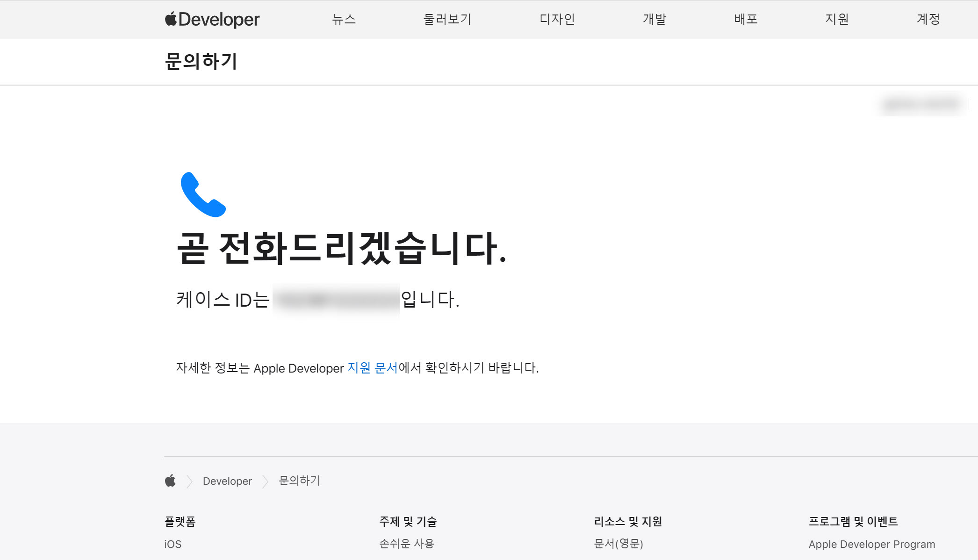The image size is (978, 560).
Task: Open the 둘러보기 navigation item
Action: point(447,19)
